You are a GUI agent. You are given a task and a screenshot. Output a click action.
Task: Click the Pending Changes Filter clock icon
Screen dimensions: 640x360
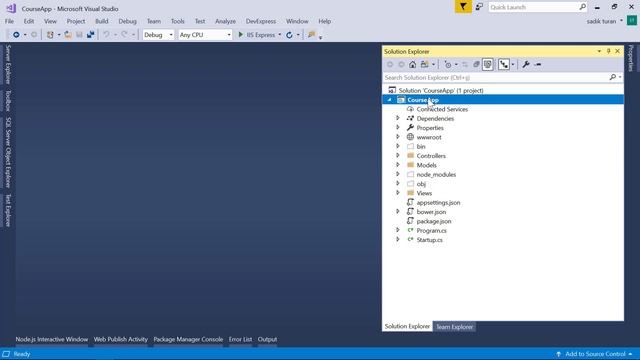448,64
